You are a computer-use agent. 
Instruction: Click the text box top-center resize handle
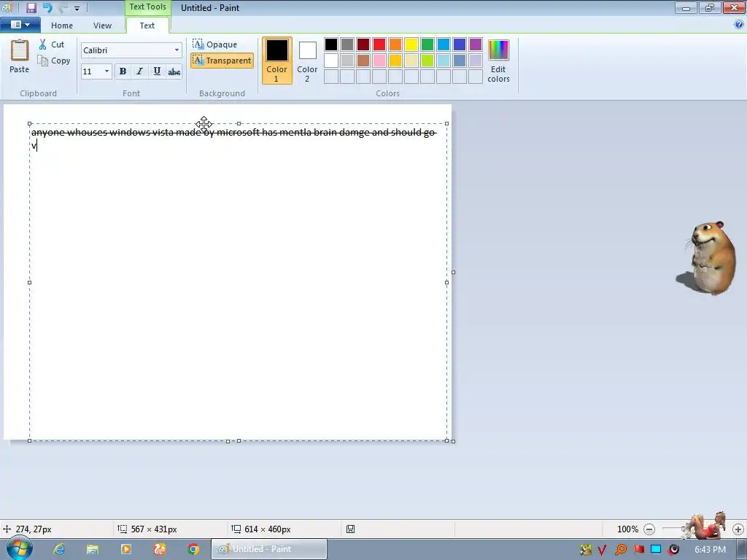tap(239, 123)
